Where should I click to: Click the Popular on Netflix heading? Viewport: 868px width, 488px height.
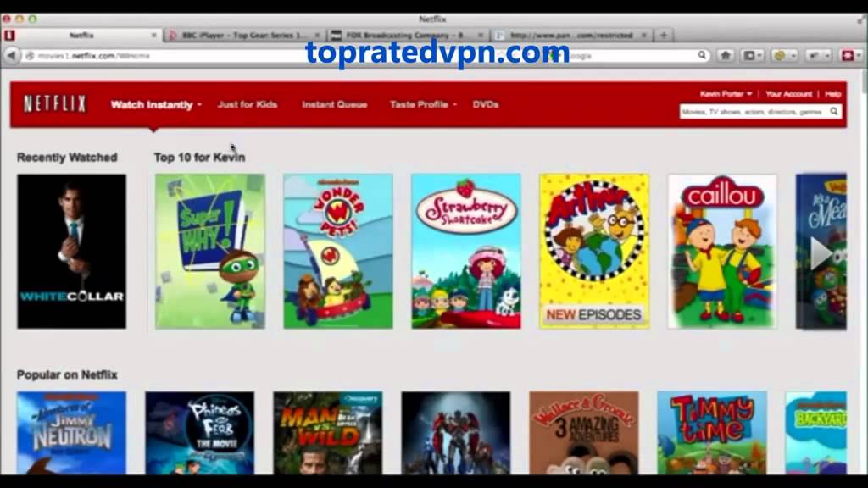pos(67,374)
